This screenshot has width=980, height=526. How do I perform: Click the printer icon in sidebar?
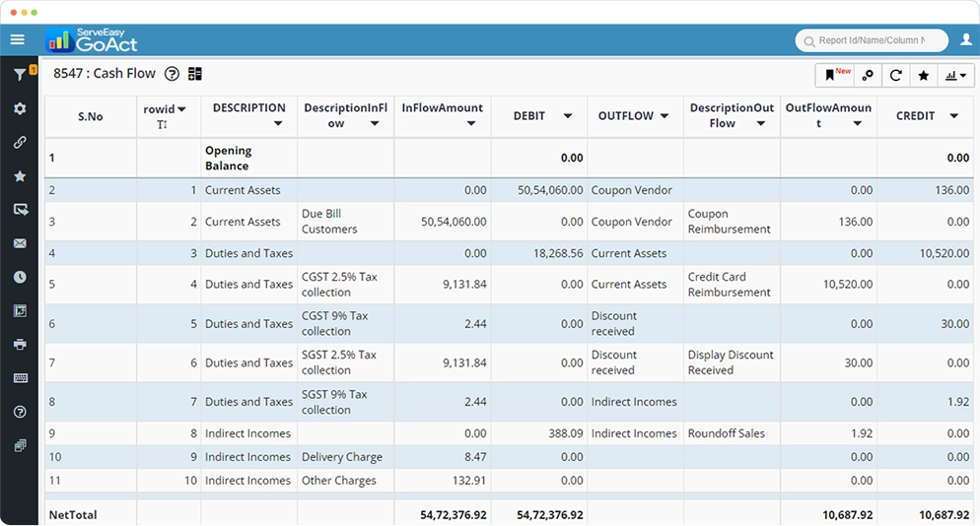[x=19, y=344]
